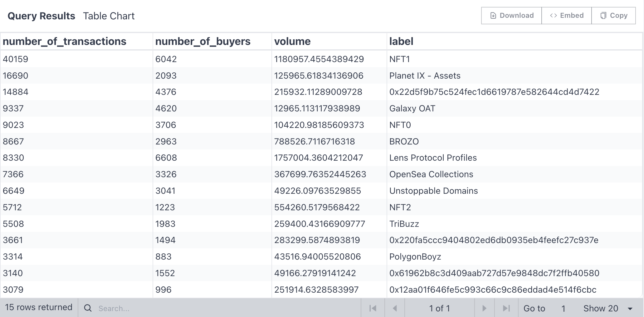The image size is (644, 317).
Task: Click volume value 283299.5874893819
Action: coord(317,240)
